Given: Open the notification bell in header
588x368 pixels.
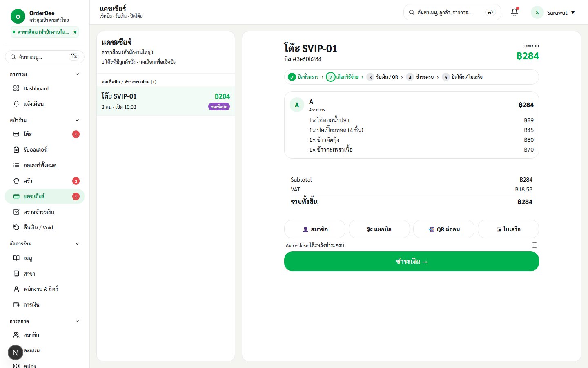Looking at the screenshot, I should pyautogui.click(x=514, y=12).
